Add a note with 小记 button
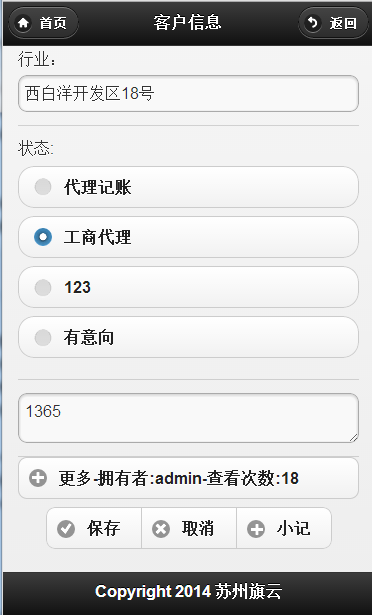The height and width of the screenshot is (615, 372). pos(284,528)
